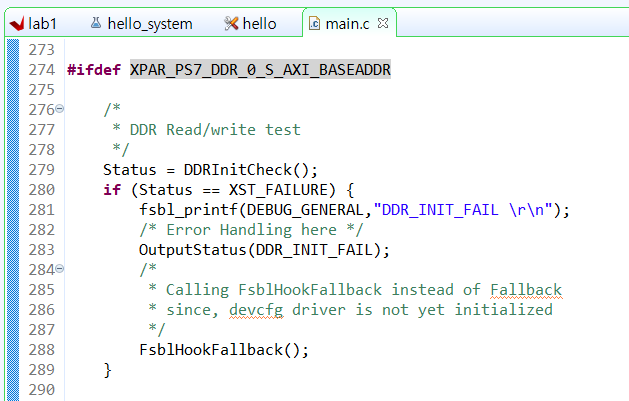
Task: Click the 'Error Handling here' comment
Action: point(252,230)
